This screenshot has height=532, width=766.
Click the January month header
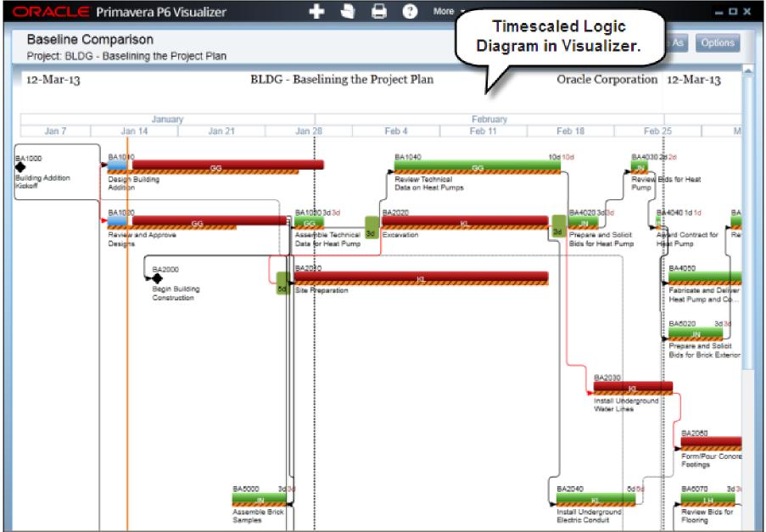coord(168,119)
